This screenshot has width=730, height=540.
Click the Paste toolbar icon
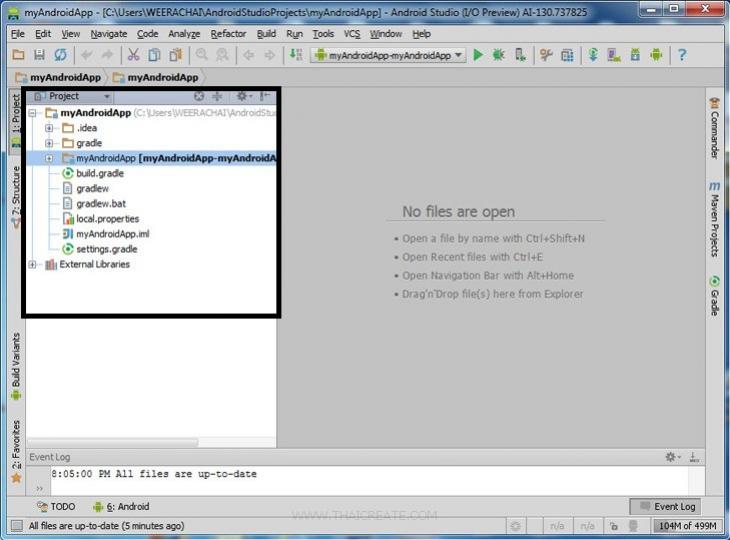click(176, 55)
